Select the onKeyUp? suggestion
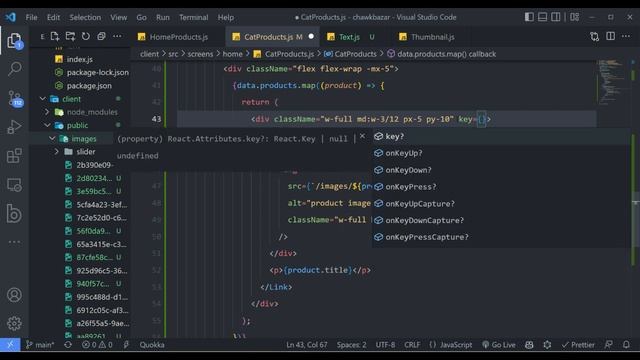 (x=501, y=153)
